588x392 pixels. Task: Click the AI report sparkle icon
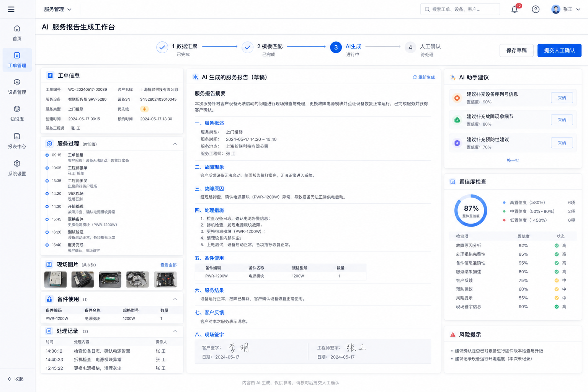[x=196, y=77]
